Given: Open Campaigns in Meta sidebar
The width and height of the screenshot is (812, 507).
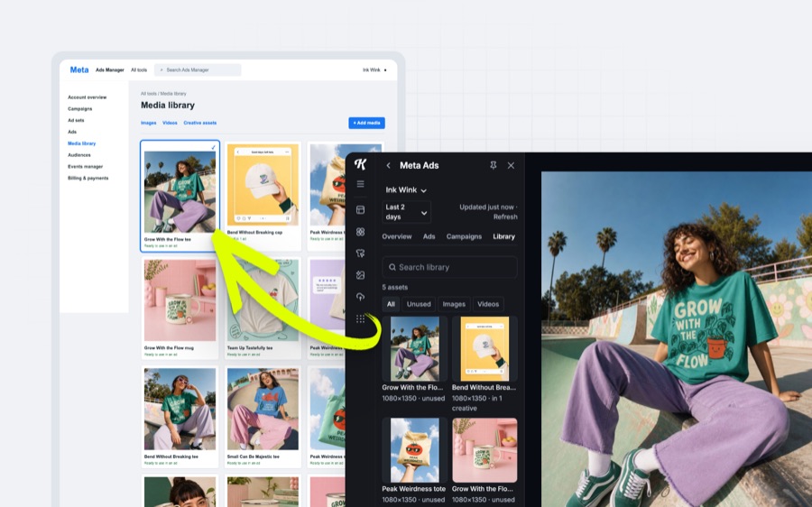Looking at the screenshot, I should pos(79,109).
